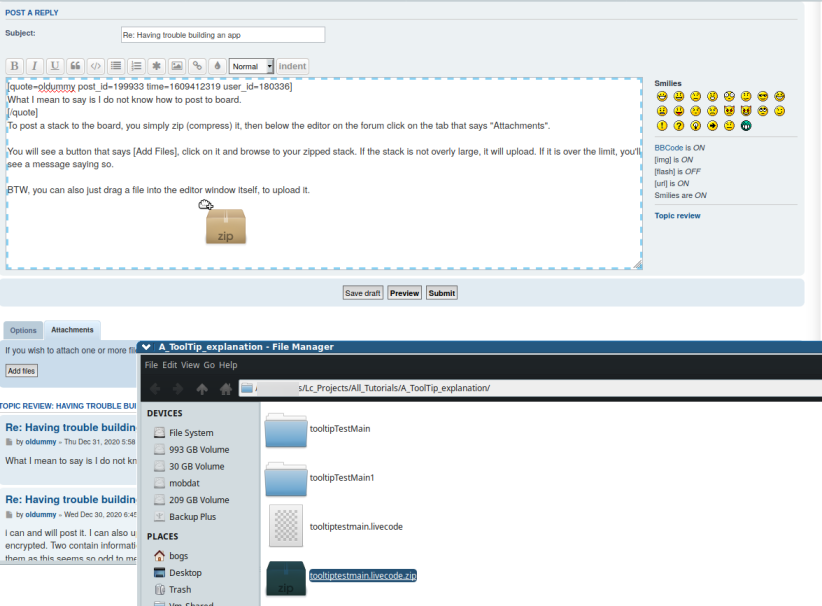
Task: Click the File Manager location path bar
Action: click(x=530, y=388)
